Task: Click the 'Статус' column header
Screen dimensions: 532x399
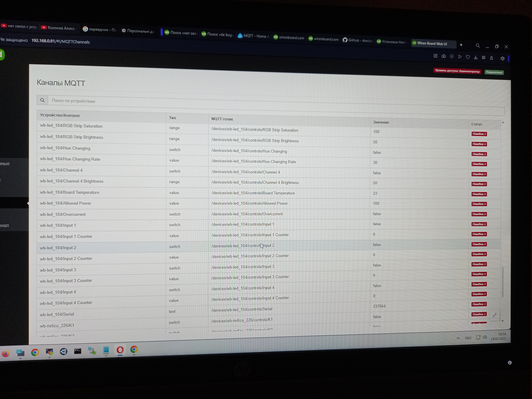Action: click(x=477, y=124)
